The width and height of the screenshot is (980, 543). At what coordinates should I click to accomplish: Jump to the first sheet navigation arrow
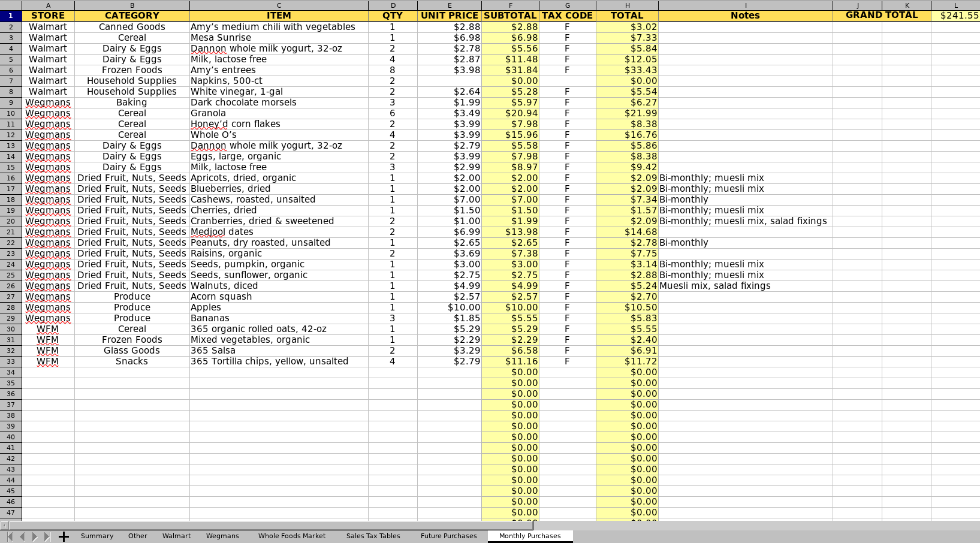pos(10,536)
